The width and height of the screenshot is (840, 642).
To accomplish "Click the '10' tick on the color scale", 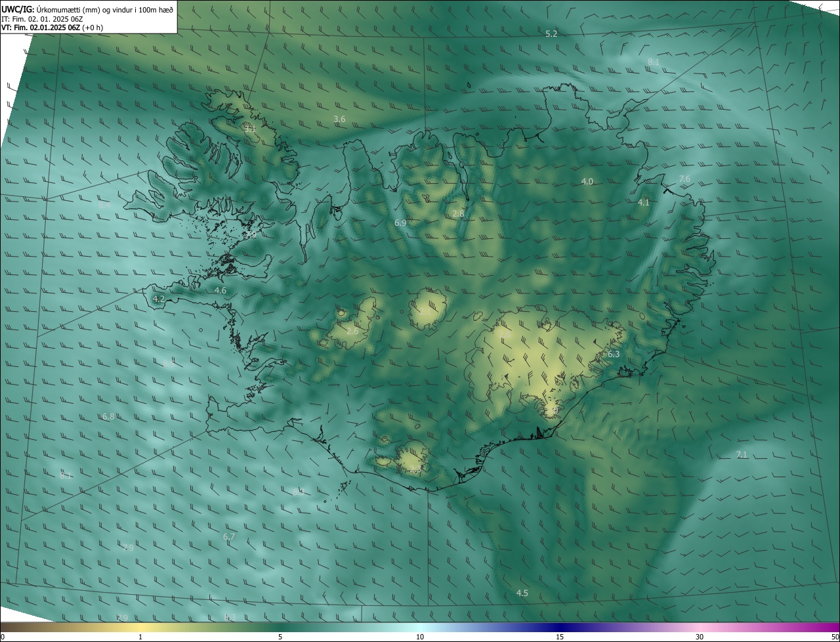I will [420, 637].
